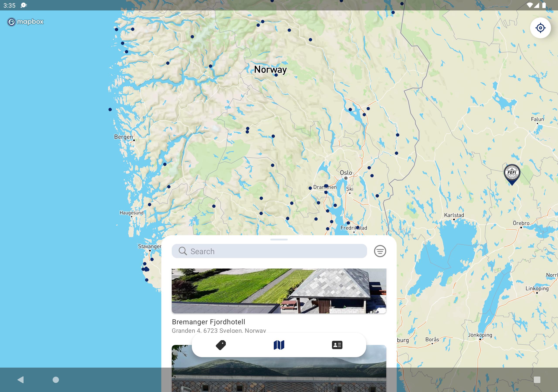Screen dimensions: 558x392
Task: Tap the my-location crosshair button
Action: [540, 28]
